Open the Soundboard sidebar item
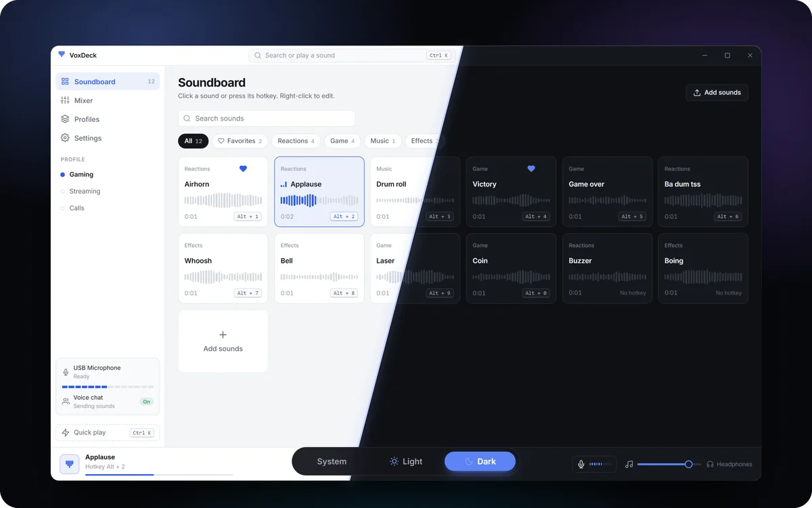The height and width of the screenshot is (508, 812). [108, 81]
